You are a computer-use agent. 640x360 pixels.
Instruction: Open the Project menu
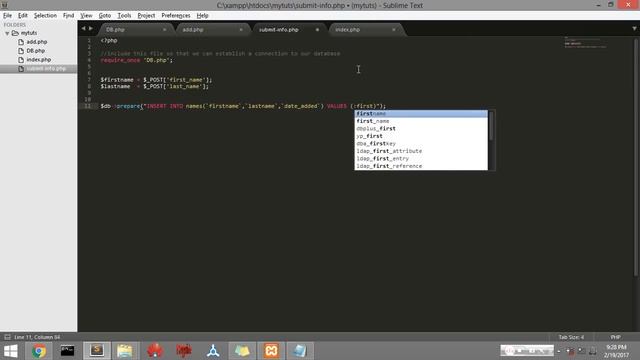point(146,16)
